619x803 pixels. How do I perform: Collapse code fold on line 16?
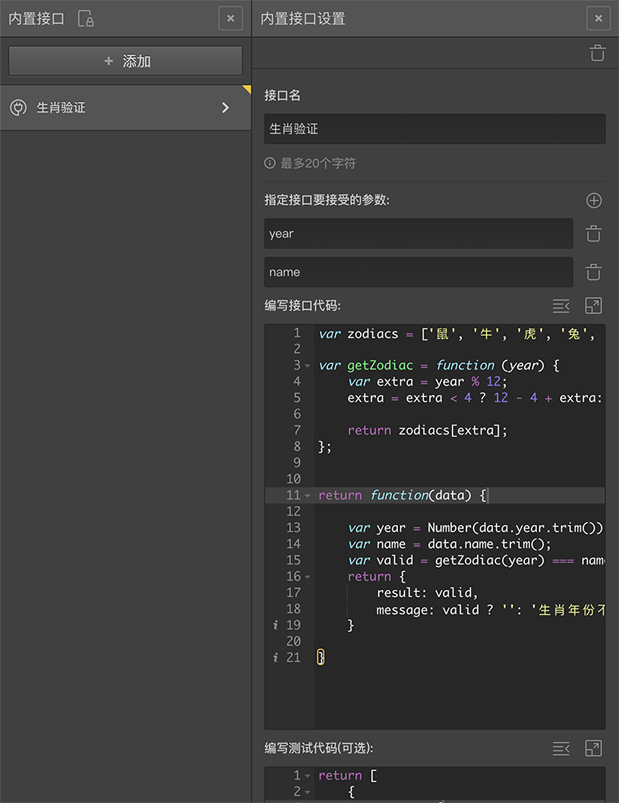[308, 577]
